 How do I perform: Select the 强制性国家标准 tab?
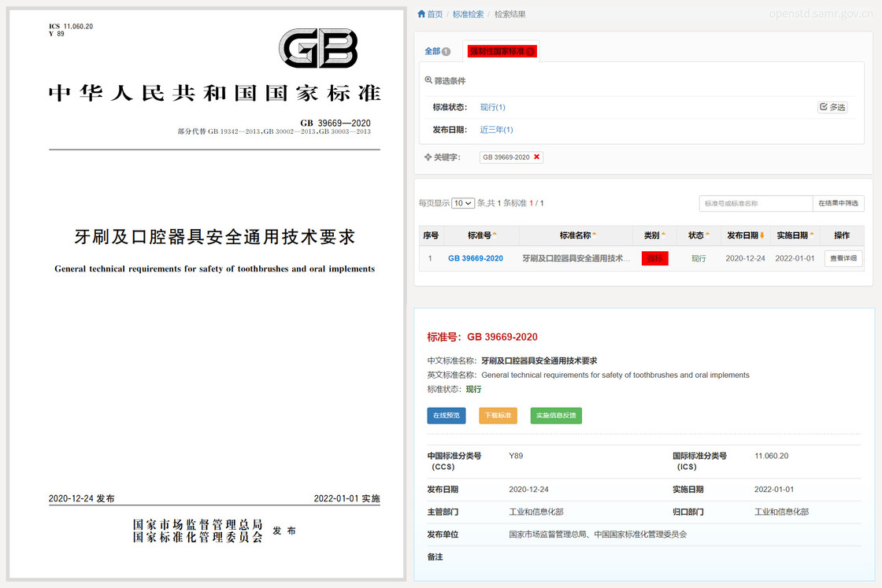501,51
